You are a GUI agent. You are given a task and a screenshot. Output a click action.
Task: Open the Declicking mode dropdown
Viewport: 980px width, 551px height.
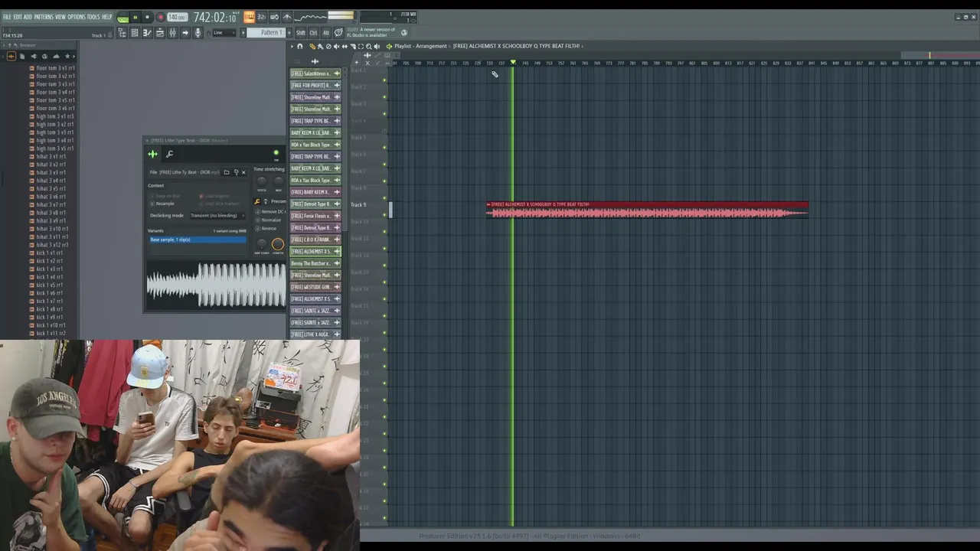point(217,215)
